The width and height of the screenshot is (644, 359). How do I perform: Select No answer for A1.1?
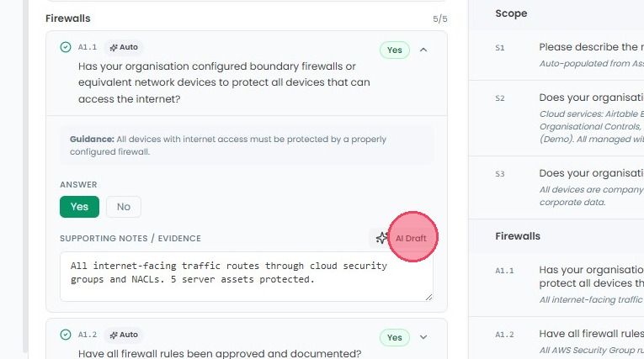click(x=124, y=207)
